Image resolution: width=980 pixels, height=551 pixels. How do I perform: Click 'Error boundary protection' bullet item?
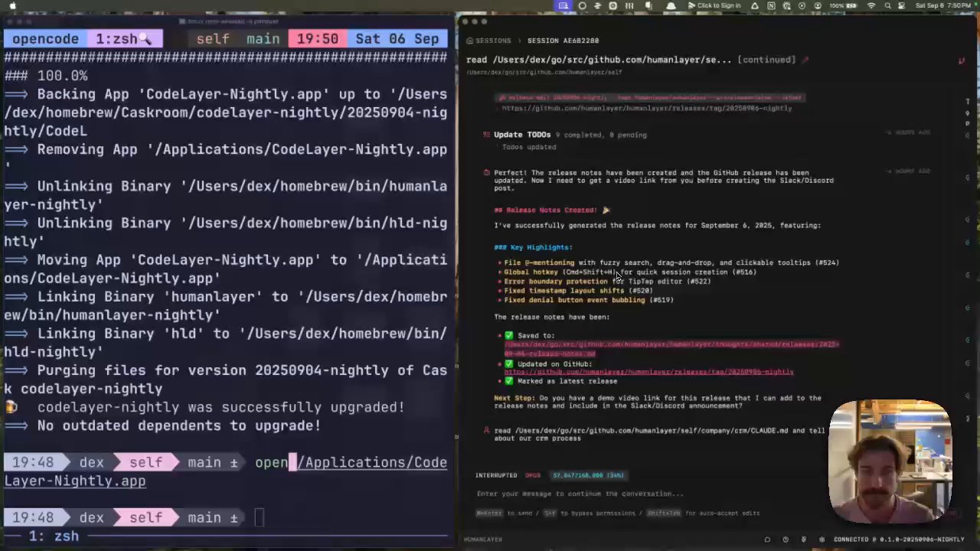point(607,282)
